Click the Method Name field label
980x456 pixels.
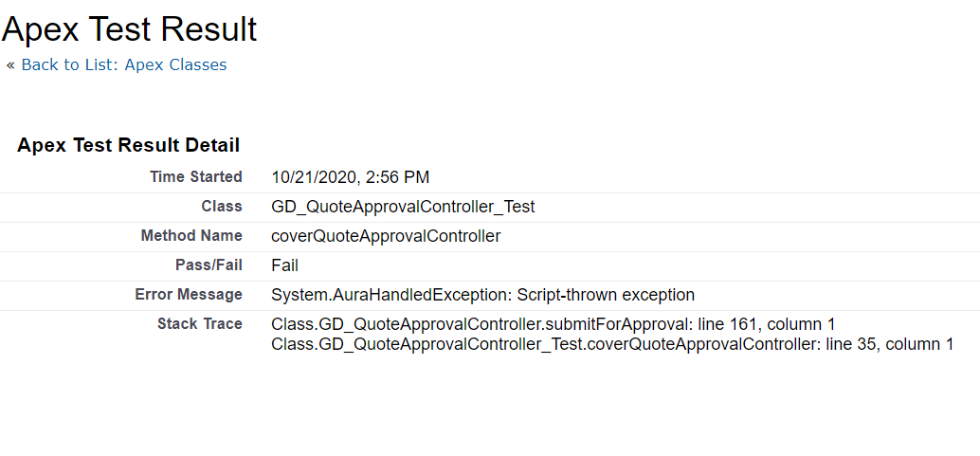[x=191, y=236]
